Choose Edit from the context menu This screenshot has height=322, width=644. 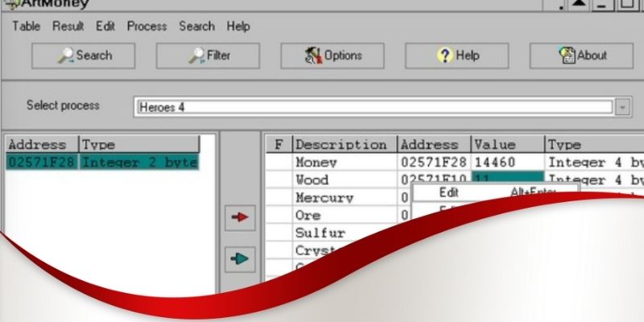[x=448, y=192]
